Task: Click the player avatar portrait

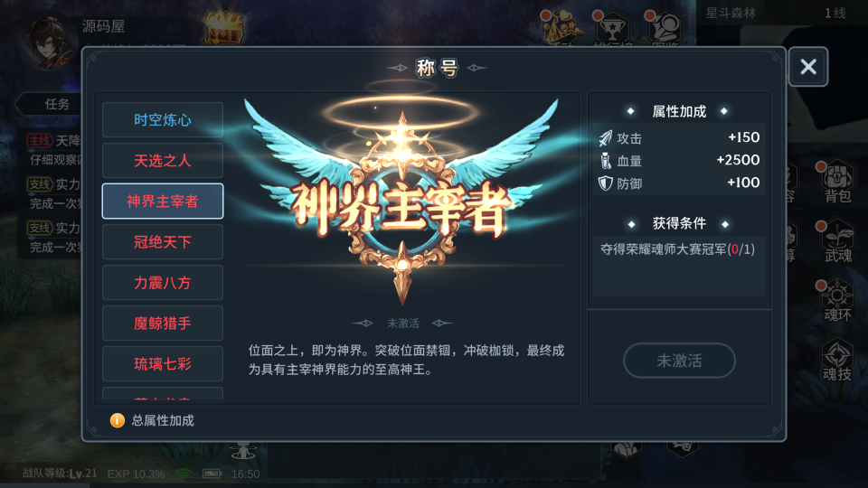Action: pyautogui.click(x=49, y=43)
